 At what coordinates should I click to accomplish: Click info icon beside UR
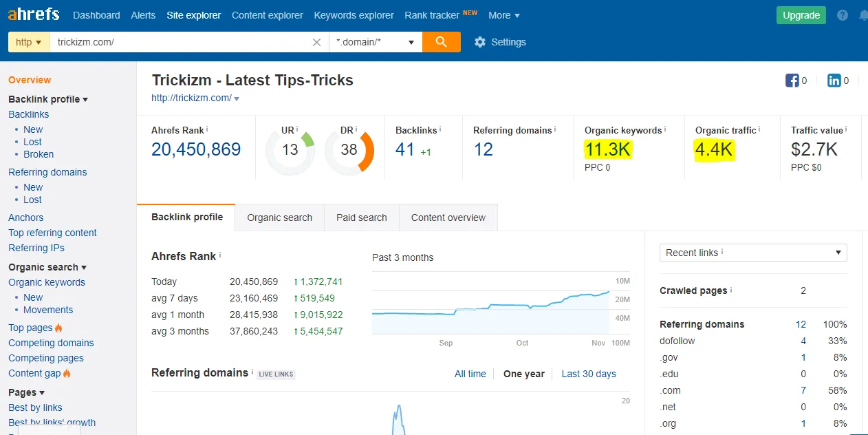pyautogui.click(x=298, y=129)
